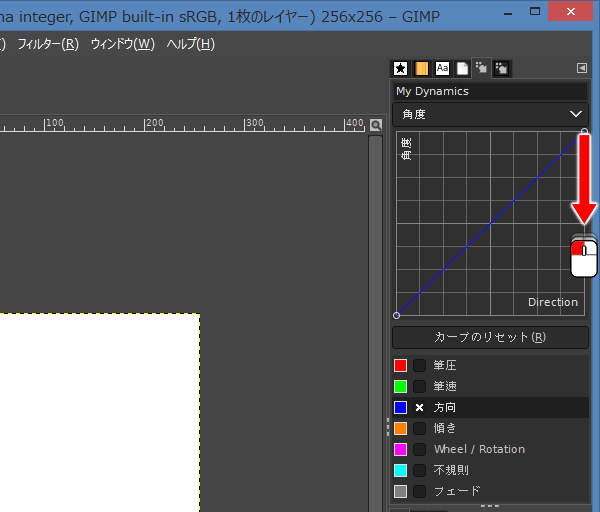Open the document page icon tab
The width and height of the screenshot is (600, 512).
[462, 68]
